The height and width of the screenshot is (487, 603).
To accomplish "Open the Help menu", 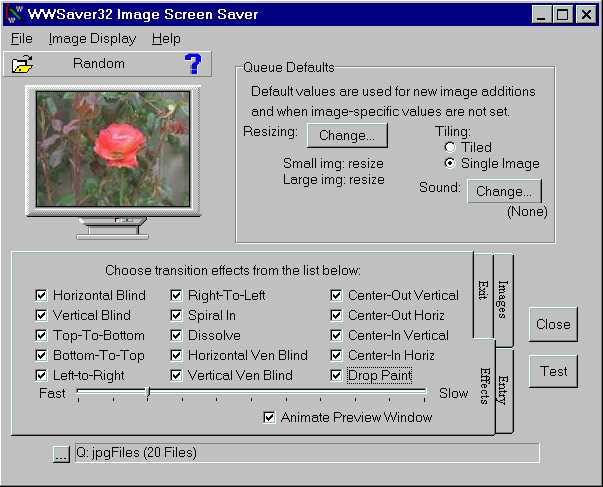I will pos(166,38).
